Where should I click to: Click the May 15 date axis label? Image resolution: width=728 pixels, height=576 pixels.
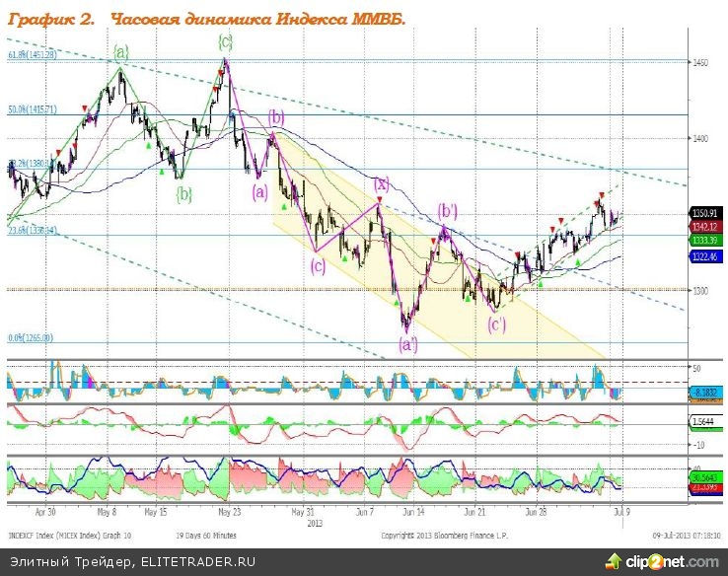tap(156, 513)
